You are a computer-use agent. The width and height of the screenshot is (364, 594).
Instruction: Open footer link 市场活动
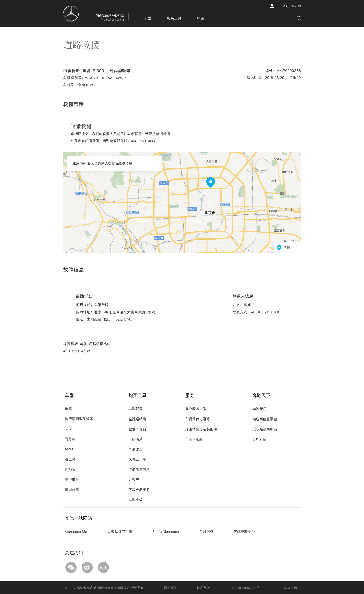[x=135, y=439]
